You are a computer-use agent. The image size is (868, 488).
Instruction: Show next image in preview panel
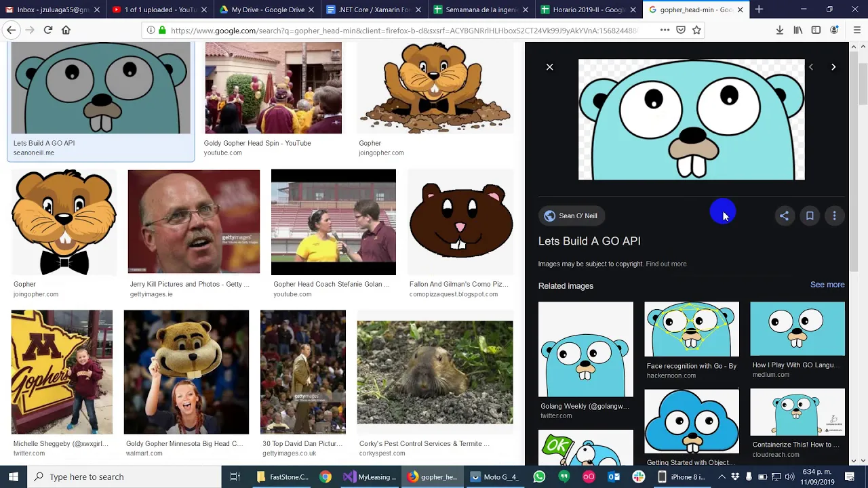(x=833, y=67)
